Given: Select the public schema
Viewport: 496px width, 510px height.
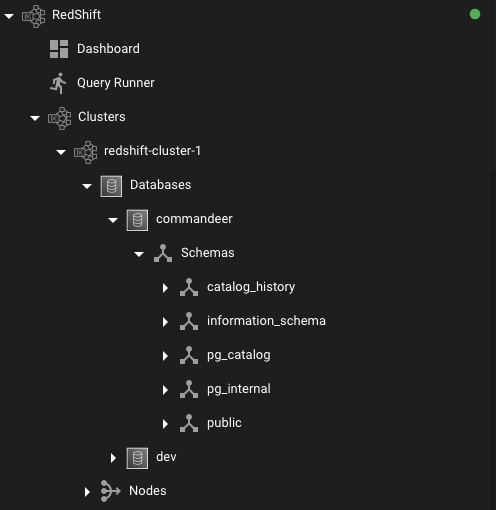Looking at the screenshot, I should 224,423.
